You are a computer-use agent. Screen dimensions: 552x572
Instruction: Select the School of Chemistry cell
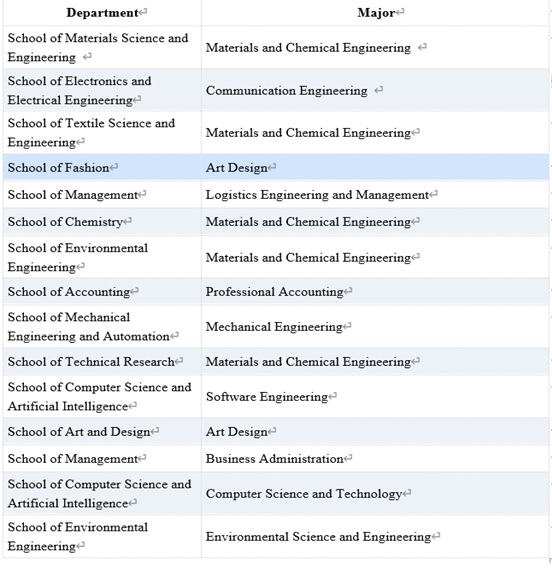point(102,221)
